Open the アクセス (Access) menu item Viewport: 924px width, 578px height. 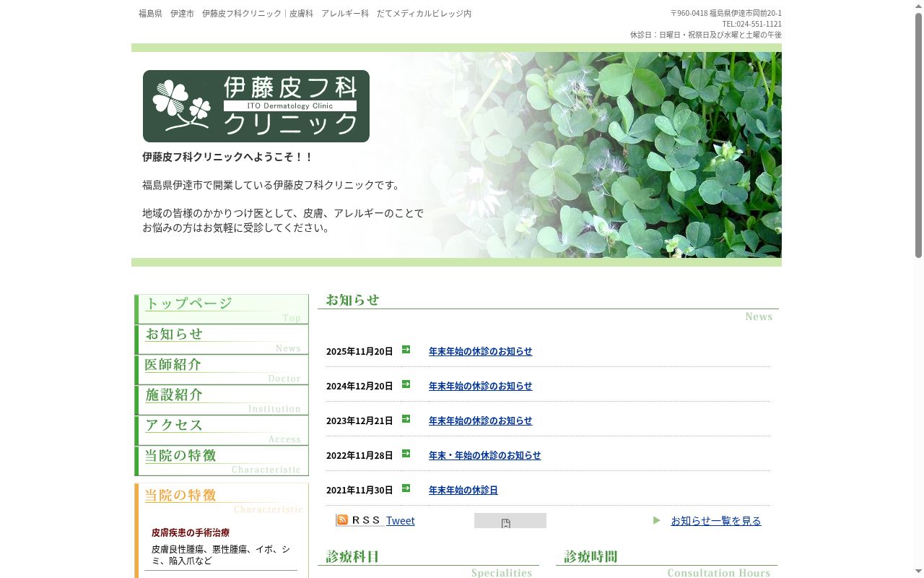[x=222, y=431]
